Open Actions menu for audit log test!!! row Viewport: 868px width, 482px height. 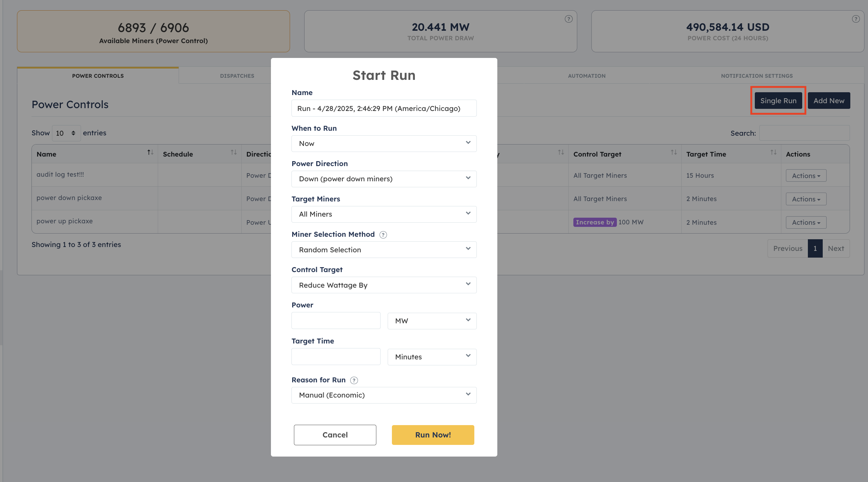(806, 176)
